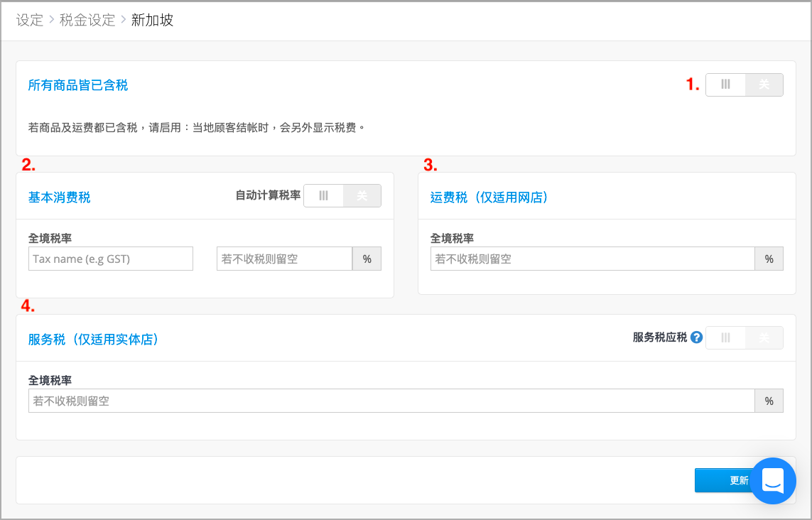Open 税金设定 breadcrumb link
This screenshot has height=520, width=812.
pyautogui.click(x=87, y=20)
